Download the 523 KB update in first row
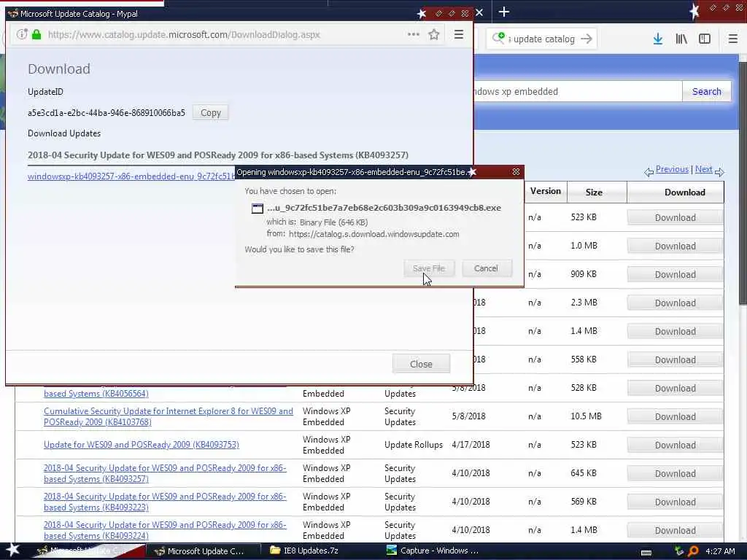The image size is (747, 560). (675, 217)
